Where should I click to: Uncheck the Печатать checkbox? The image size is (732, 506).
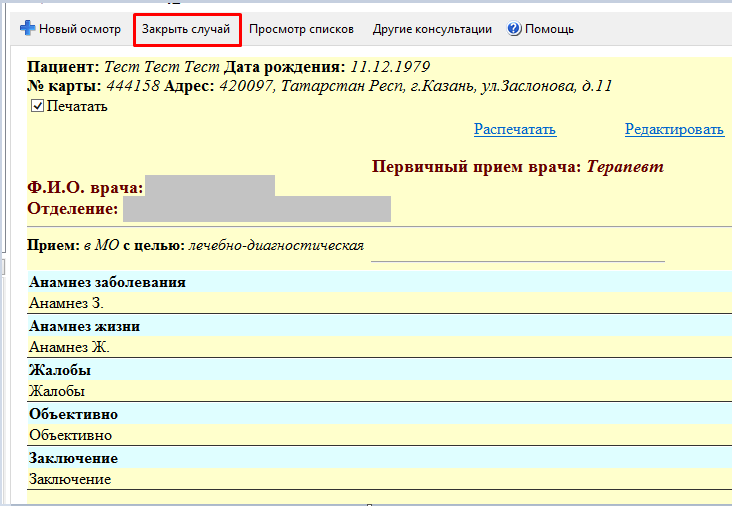pyautogui.click(x=38, y=107)
